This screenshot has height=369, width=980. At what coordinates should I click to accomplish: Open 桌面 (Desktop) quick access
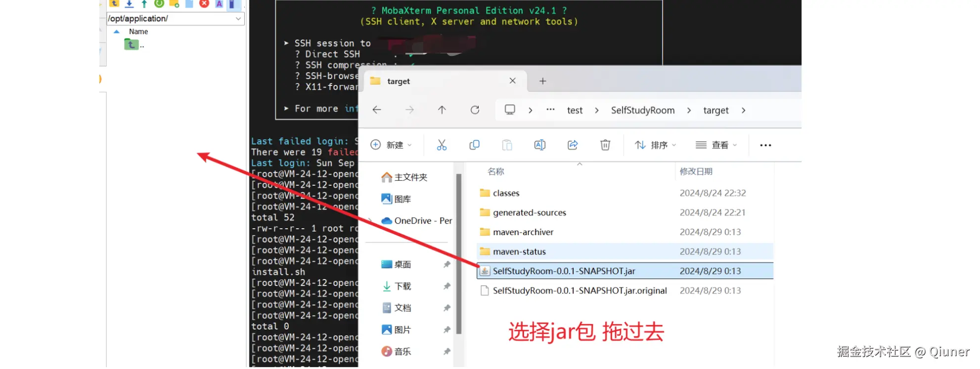[x=397, y=264]
